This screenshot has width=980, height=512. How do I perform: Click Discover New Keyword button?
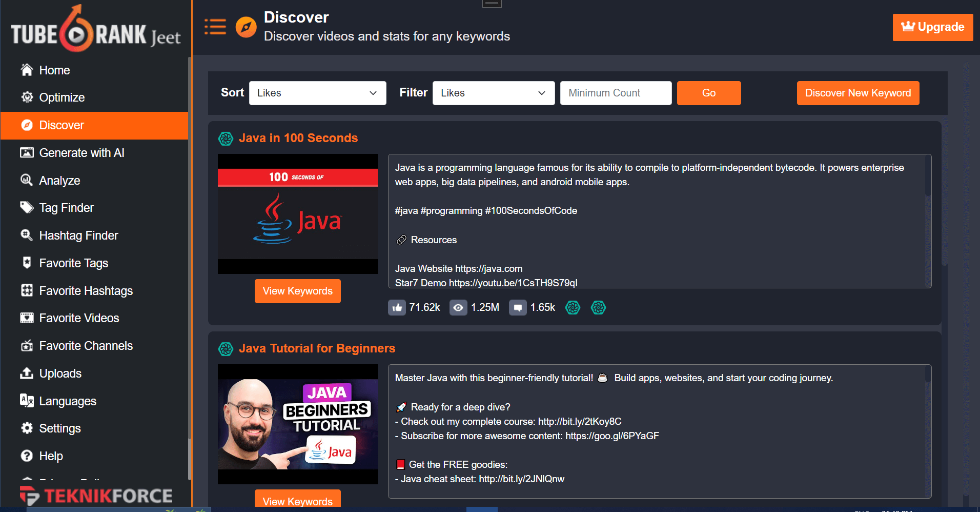coord(858,93)
